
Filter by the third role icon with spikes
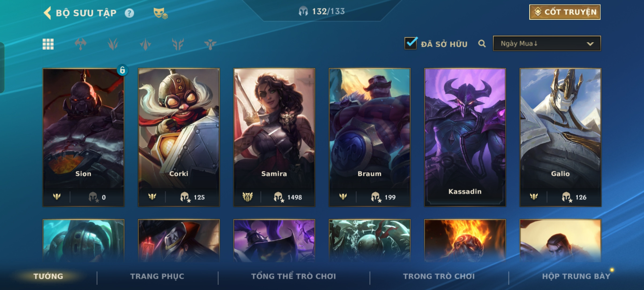113,44
